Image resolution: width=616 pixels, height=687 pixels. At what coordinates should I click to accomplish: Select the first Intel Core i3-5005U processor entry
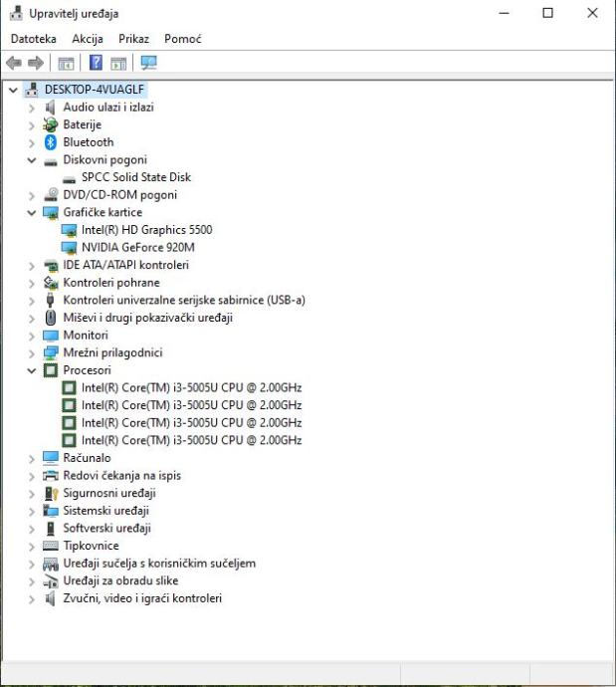192,387
